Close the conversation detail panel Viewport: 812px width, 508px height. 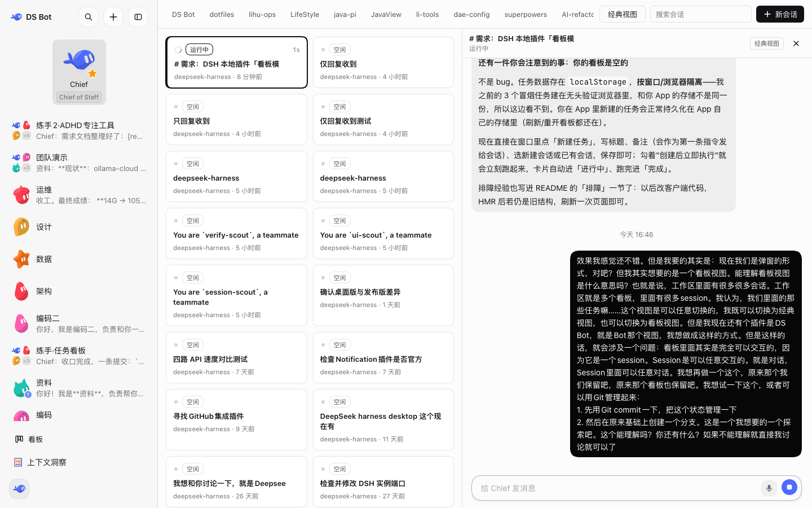click(x=796, y=43)
